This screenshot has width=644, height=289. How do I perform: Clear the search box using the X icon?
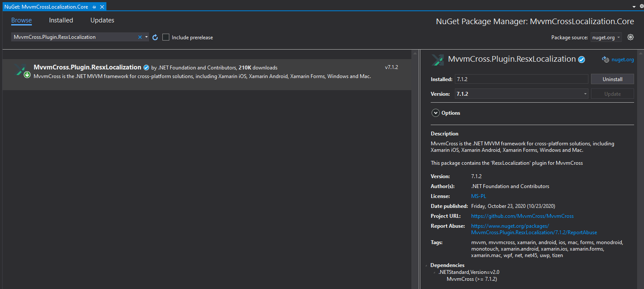click(140, 37)
